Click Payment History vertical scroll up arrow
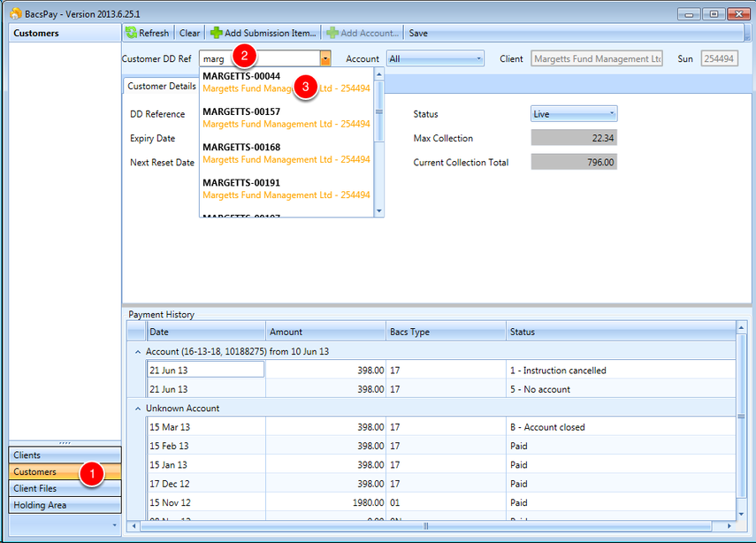Image resolution: width=756 pixels, height=543 pixels. (x=741, y=328)
